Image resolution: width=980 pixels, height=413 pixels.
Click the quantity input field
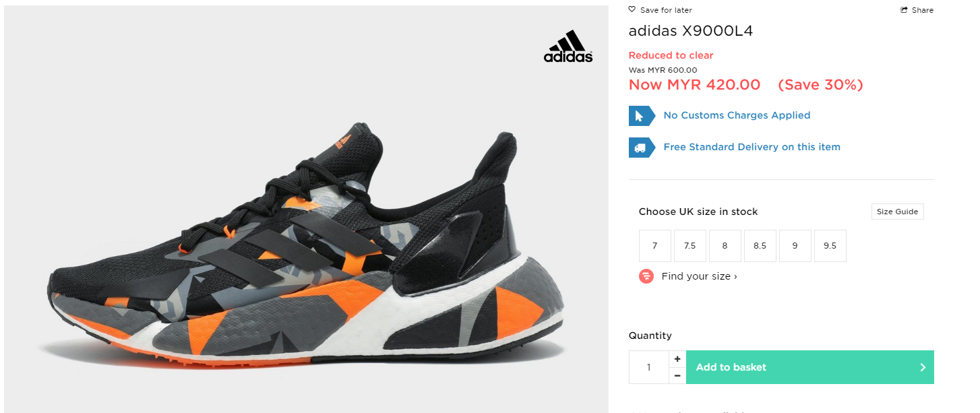(649, 367)
